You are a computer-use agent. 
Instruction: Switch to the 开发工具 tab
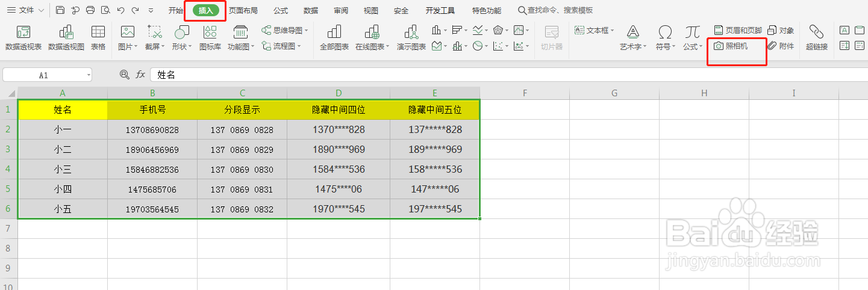[440, 11]
